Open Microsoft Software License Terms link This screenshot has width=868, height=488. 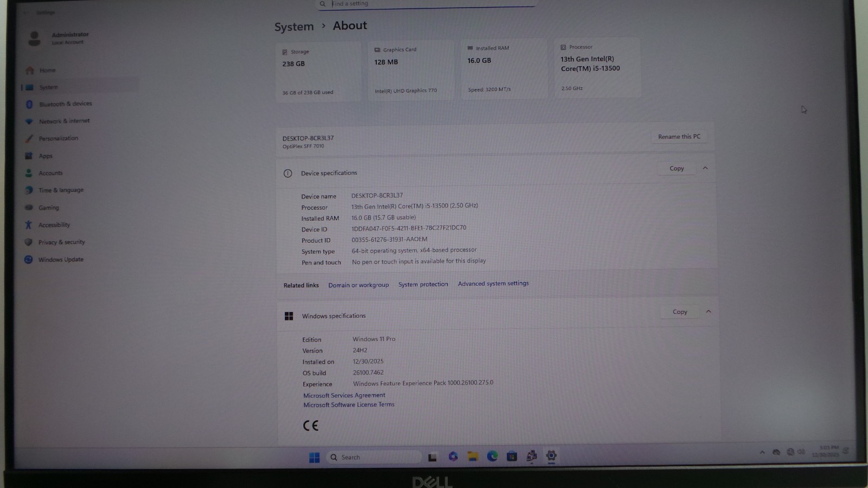349,404
